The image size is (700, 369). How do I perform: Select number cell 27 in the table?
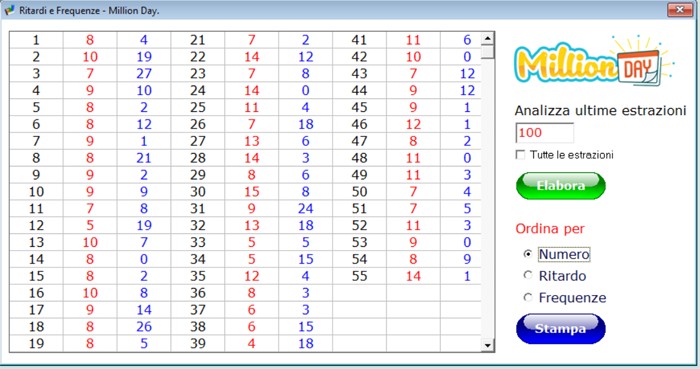(x=198, y=141)
